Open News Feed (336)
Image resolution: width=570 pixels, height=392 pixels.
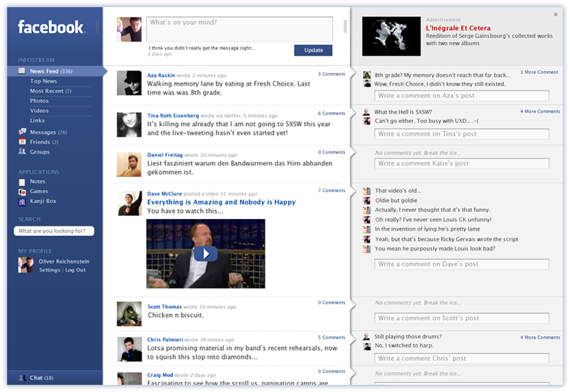tap(51, 71)
